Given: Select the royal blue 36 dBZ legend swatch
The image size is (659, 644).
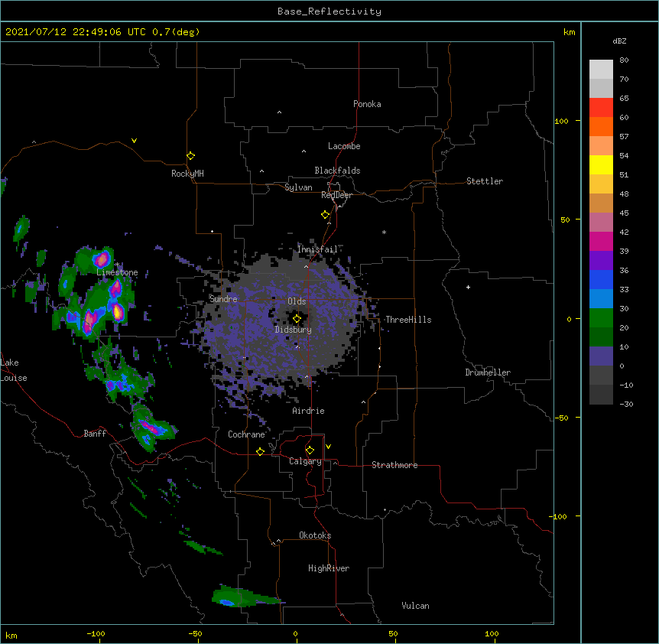Looking at the screenshot, I should click(601, 279).
